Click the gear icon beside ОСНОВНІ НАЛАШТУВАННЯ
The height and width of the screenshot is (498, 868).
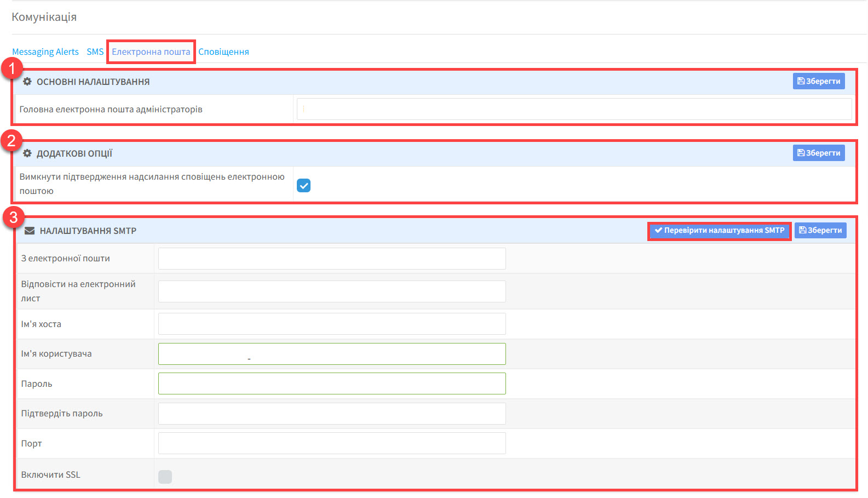pyautogui.click(x=27, y=82)
